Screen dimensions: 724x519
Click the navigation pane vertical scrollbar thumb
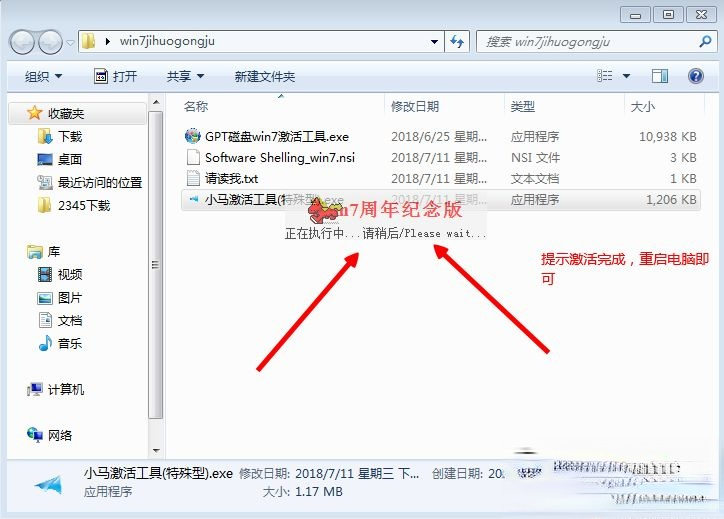point(156,265)
